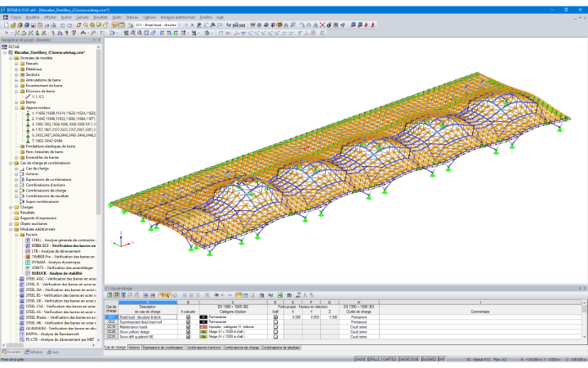Image resolution: width=588 pixels, height=368 pixels.
Task: Collapse the Modules additionnels node
Action: [x=11, y=229]
